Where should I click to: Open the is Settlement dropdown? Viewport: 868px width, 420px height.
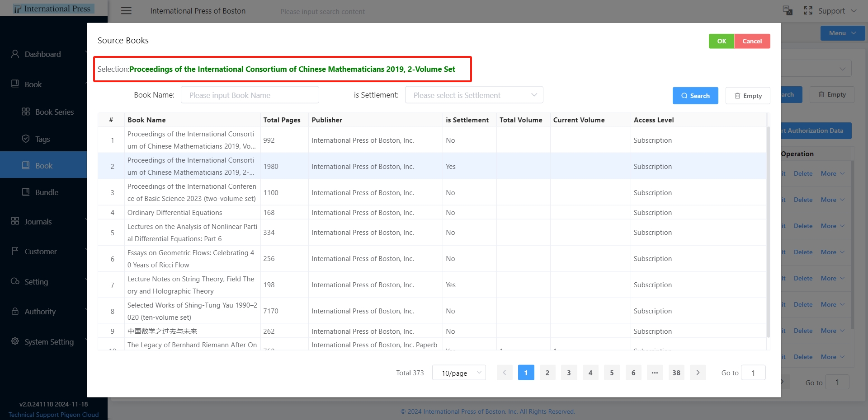click(474, 95)
